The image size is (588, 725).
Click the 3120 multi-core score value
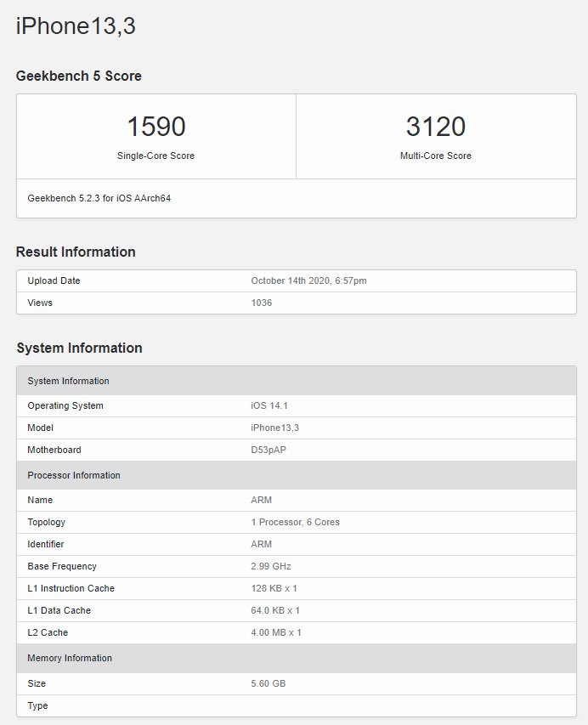point(436,127)
